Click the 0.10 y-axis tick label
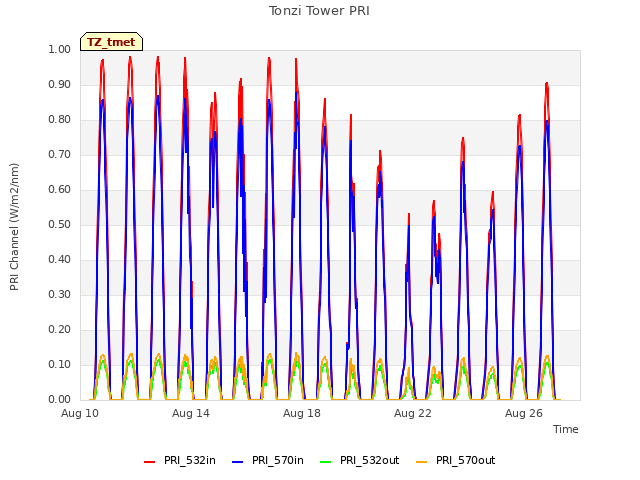The image size is (640, 480). tap(60, 364)
